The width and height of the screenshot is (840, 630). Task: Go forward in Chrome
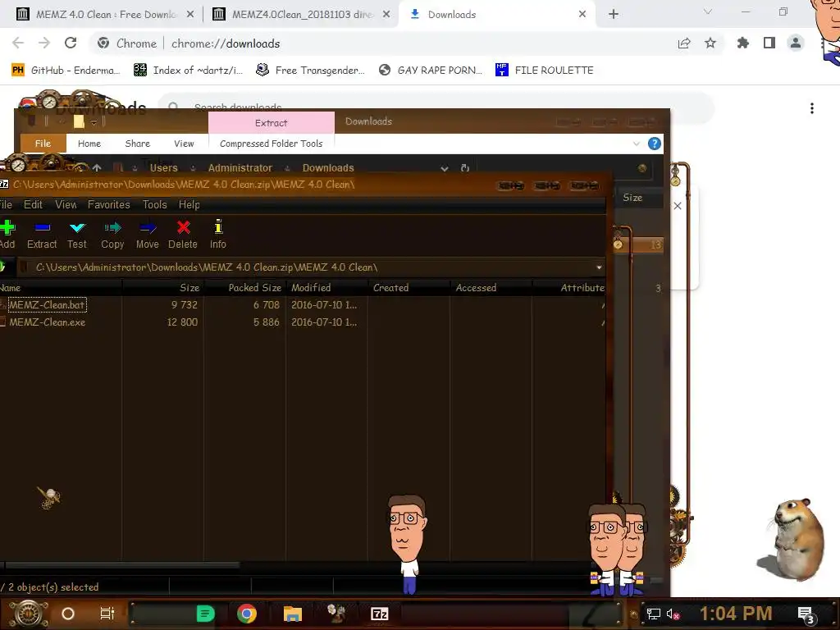tap(44, 43)
